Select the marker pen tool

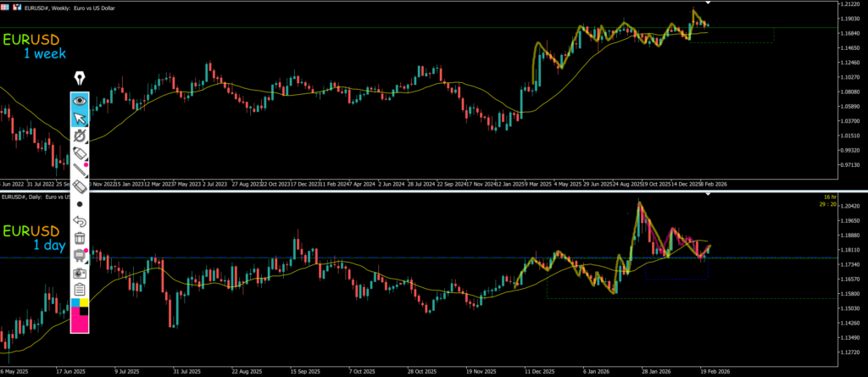[80, 153]
